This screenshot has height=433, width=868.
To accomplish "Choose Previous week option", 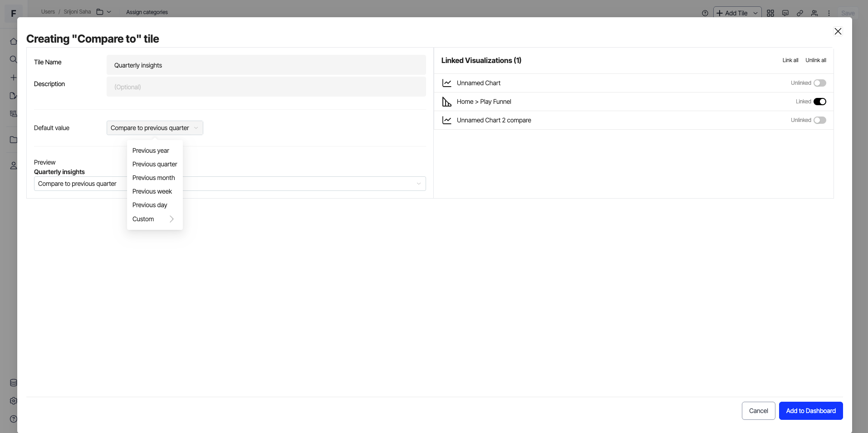I will [x=152, y=191].
